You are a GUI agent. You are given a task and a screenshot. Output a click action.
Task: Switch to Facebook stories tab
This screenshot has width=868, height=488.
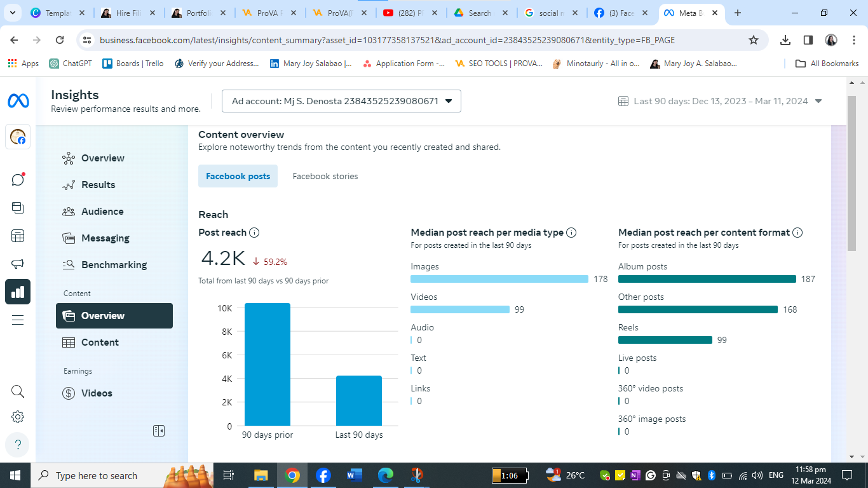325,176
